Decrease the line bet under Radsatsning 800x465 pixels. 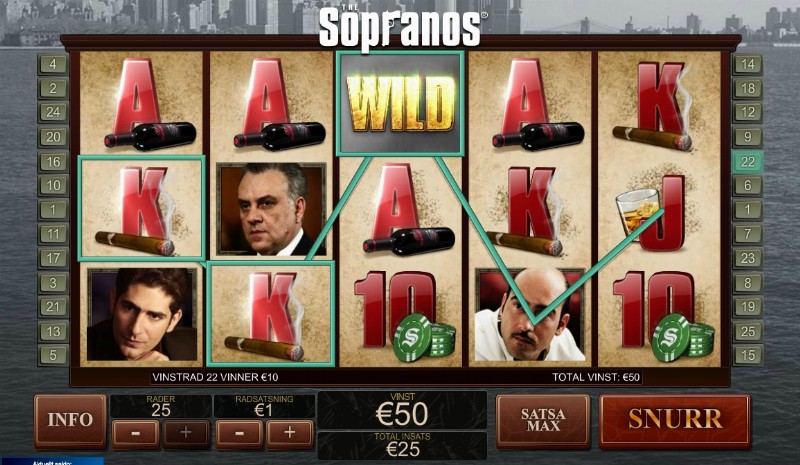239,433
